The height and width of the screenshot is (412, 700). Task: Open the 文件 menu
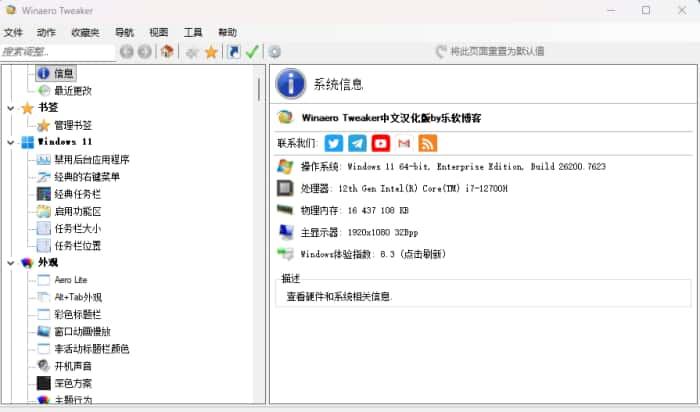[13, 32]
